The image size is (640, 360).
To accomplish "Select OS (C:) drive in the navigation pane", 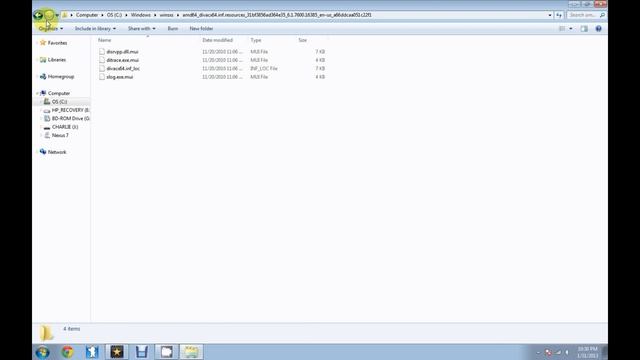I will click(59, 102).
